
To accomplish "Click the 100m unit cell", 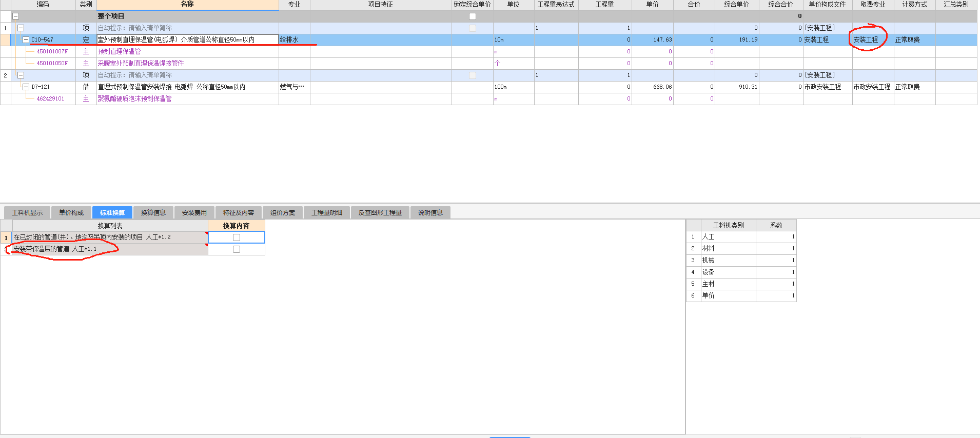I will [514, 87].
